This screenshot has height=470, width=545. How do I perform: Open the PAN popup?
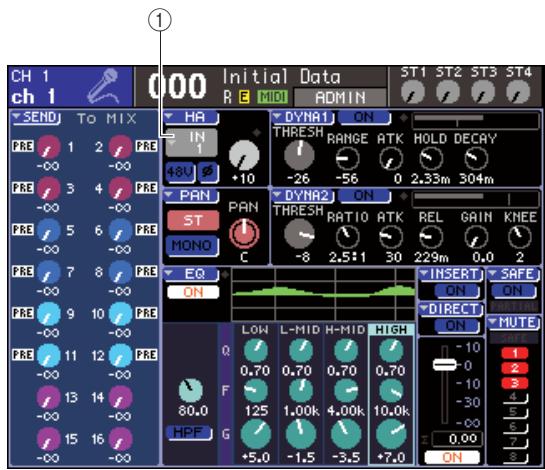(191, 196)
